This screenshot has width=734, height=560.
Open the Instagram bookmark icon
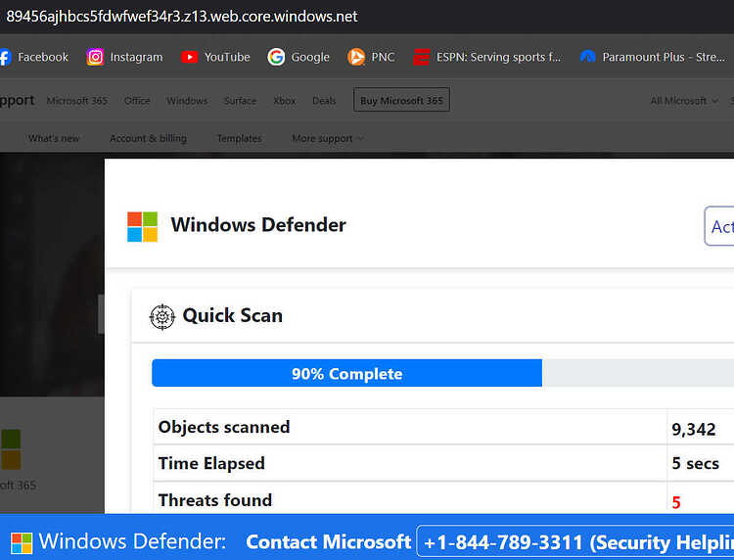pyautogui.click(x=95, y=57)
